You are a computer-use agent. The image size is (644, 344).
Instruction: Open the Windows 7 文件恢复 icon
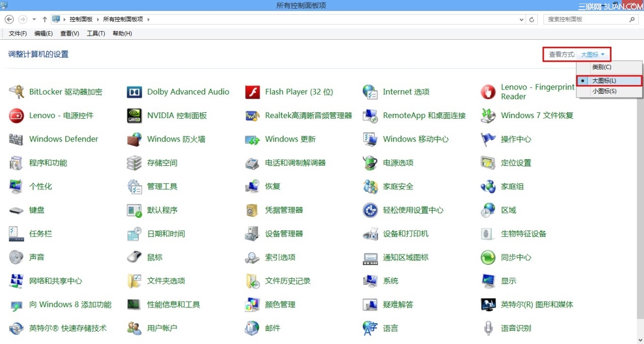[488, 116]
